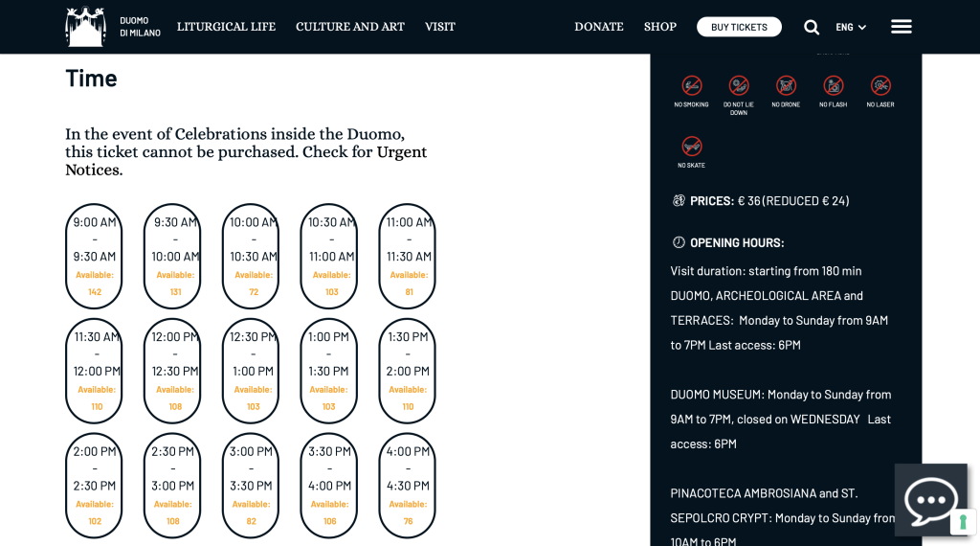
Task: Choose the 3:00 PM - 3:30 PM slot
Action: pyautogui.click(x=251, y=486)
